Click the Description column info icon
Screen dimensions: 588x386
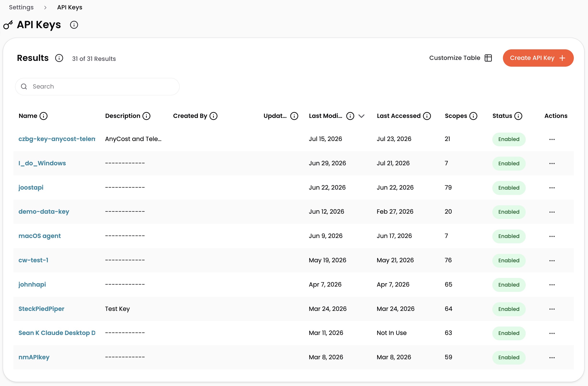146,116
